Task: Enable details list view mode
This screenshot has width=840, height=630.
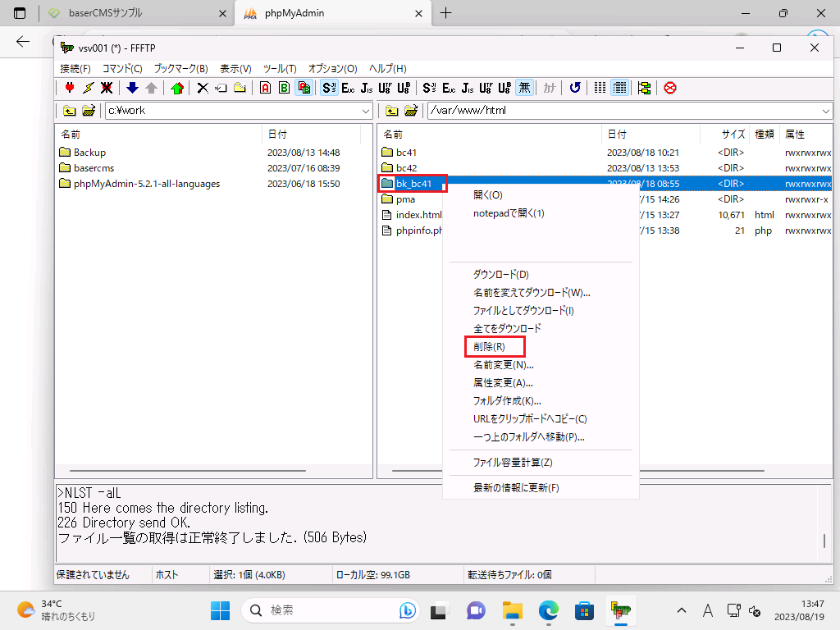Action: pos(619,88)
